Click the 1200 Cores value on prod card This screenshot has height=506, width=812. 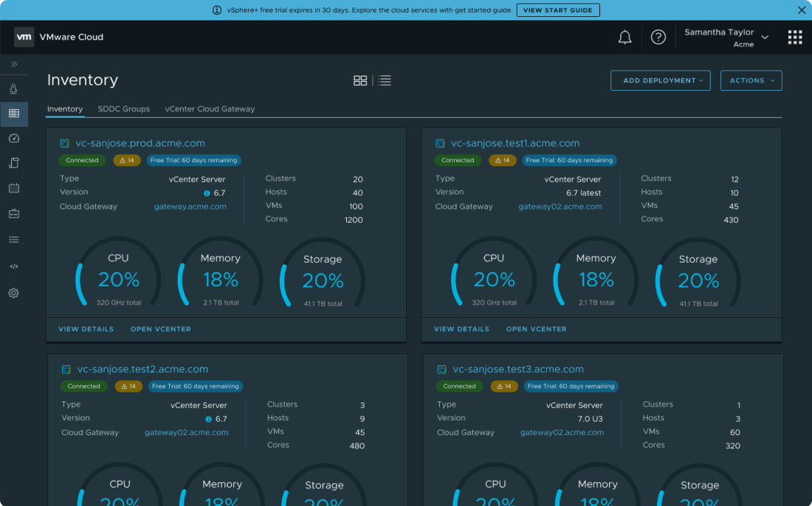tap(354, 220)
